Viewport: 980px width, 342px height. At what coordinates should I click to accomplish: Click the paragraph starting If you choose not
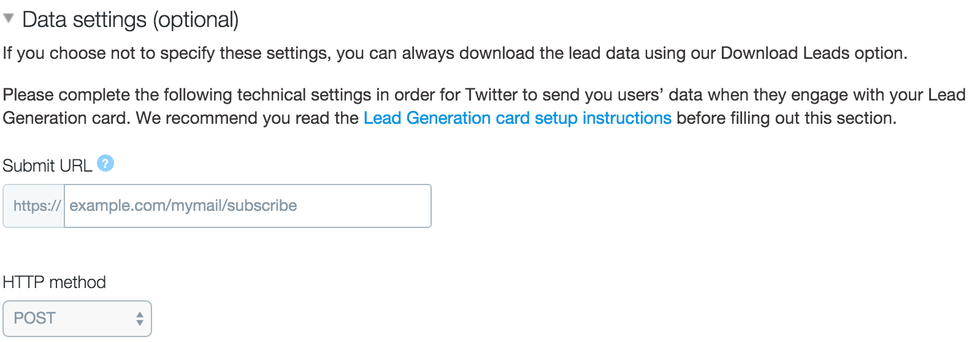click(x=455, y=53)
